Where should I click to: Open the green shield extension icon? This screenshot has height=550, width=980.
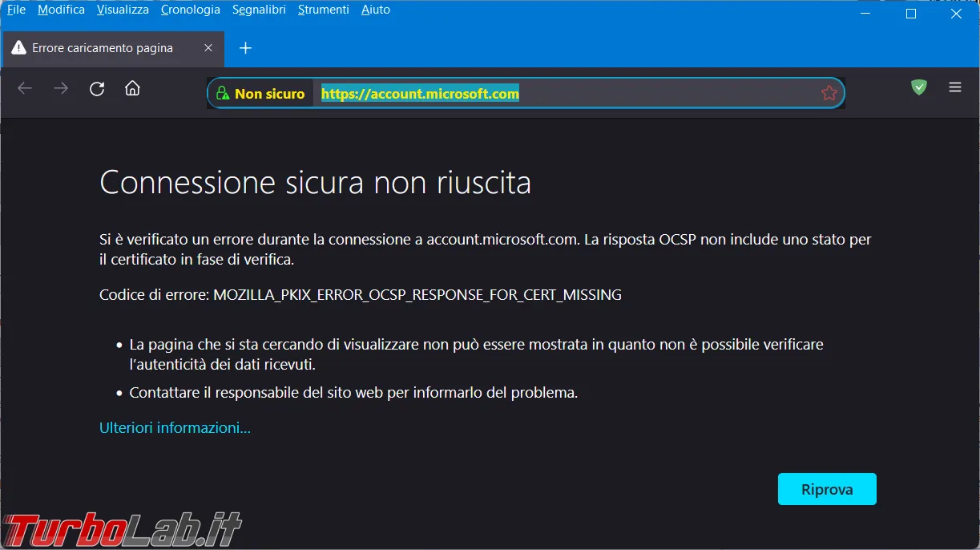(919, 87)
